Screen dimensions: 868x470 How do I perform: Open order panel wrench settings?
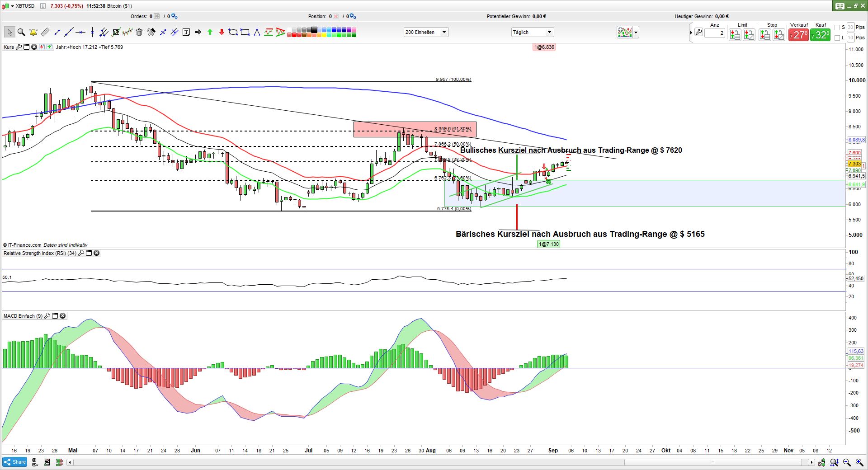click(698, 33)
